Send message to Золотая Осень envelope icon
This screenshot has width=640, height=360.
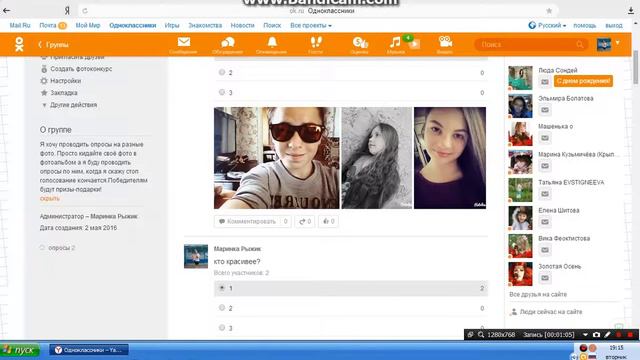(544, 278)
